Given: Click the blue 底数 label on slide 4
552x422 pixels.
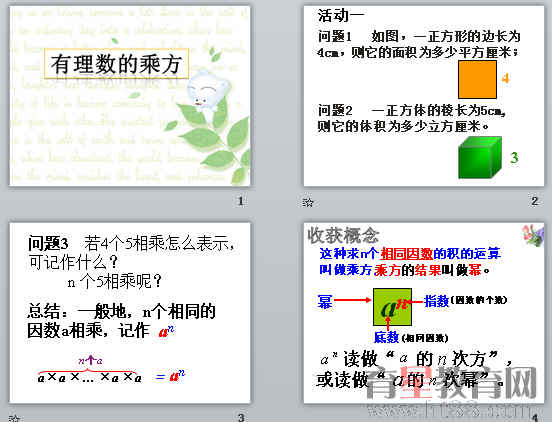Looking at the screenshot, I should [386, 338].
